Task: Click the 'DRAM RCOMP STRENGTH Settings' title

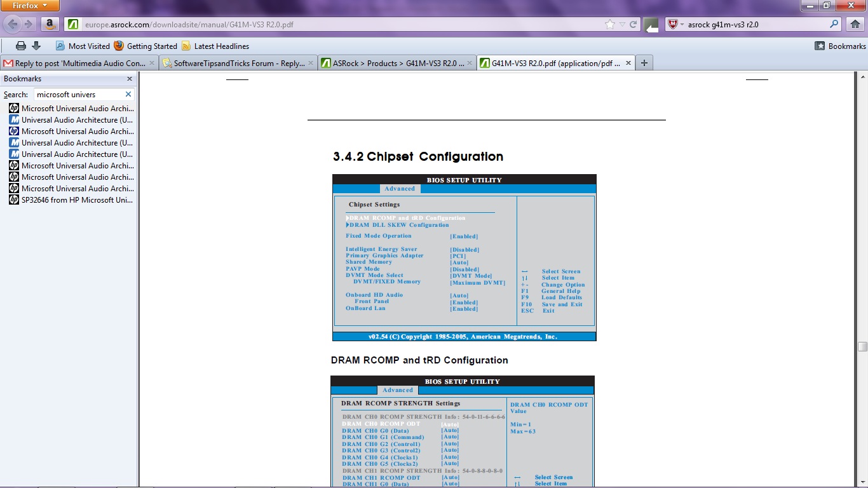Action: (401, 403)
